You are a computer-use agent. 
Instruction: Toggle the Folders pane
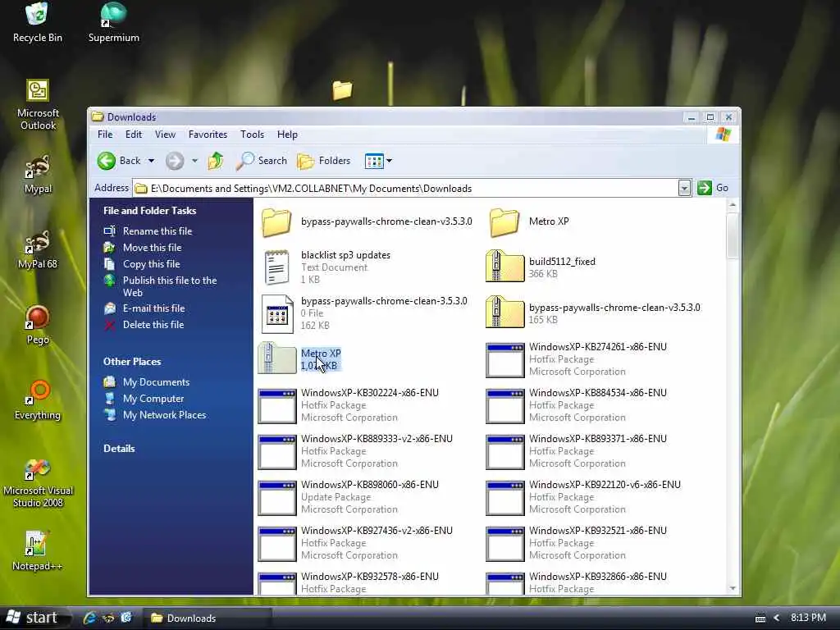coord(323,161)
